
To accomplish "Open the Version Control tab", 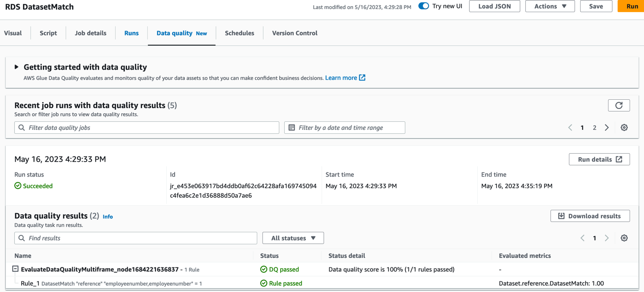I will click(x=295, y=33).
